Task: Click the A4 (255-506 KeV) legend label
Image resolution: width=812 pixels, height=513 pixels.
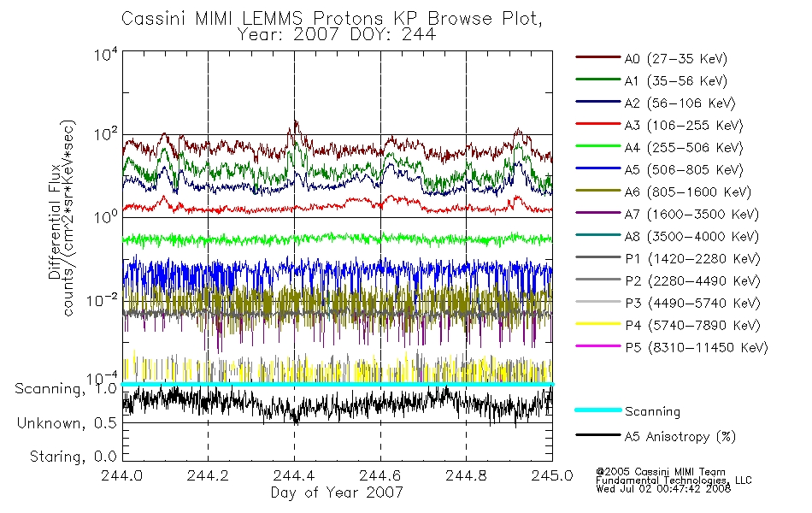Action: [684, 148]
